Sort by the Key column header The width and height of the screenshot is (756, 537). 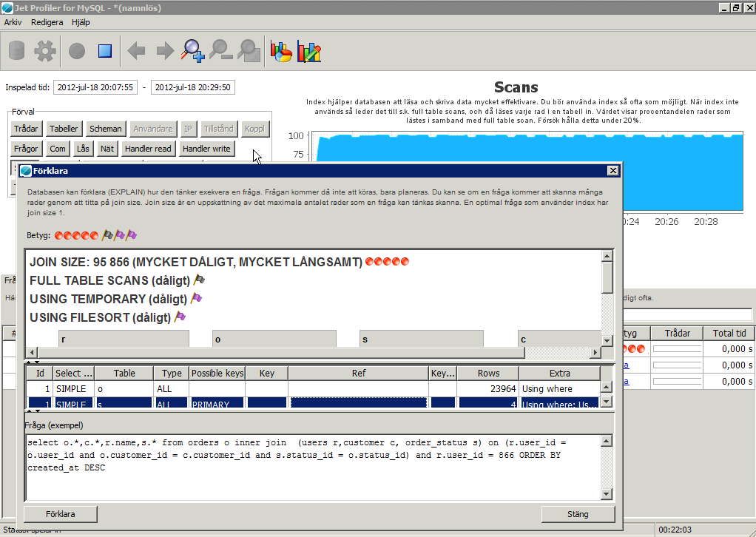tap(266, 373)
